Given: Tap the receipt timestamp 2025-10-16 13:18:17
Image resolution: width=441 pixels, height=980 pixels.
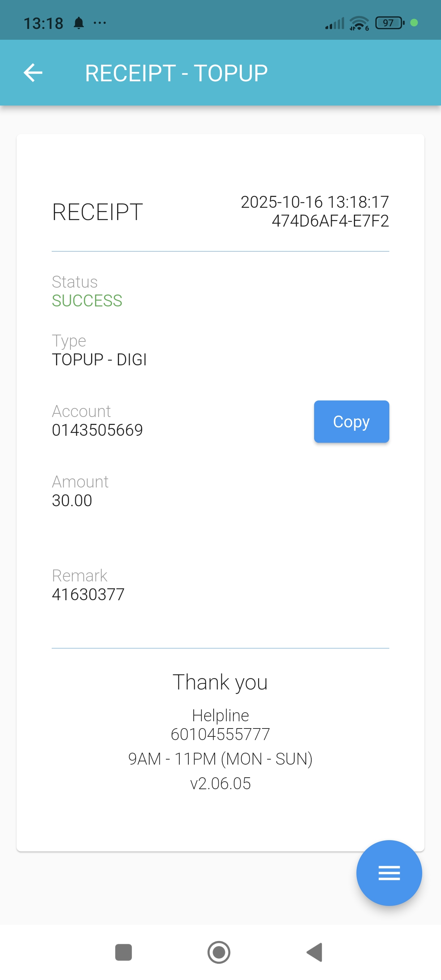Looking at the screenshot, I should click(315, 202).
